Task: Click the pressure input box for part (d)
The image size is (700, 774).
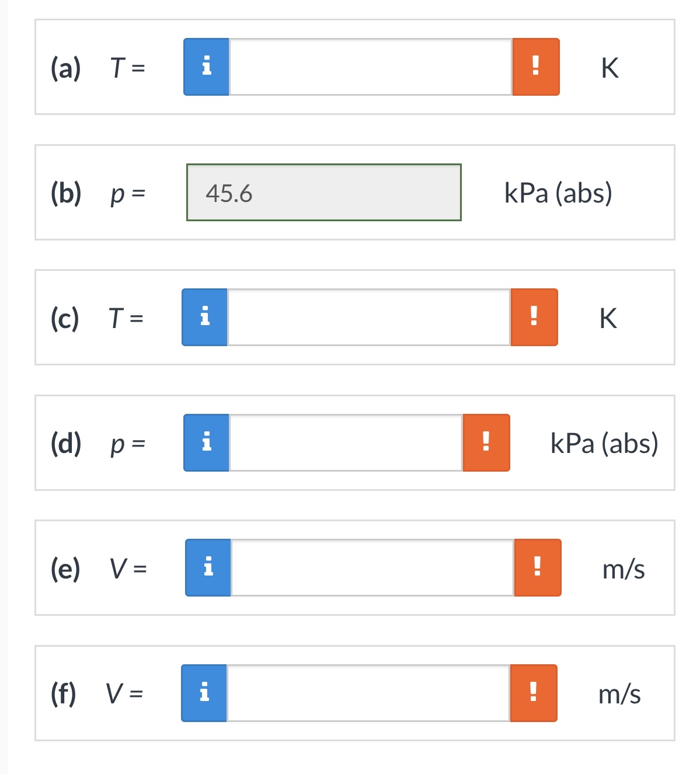Action: pos(346,444)
